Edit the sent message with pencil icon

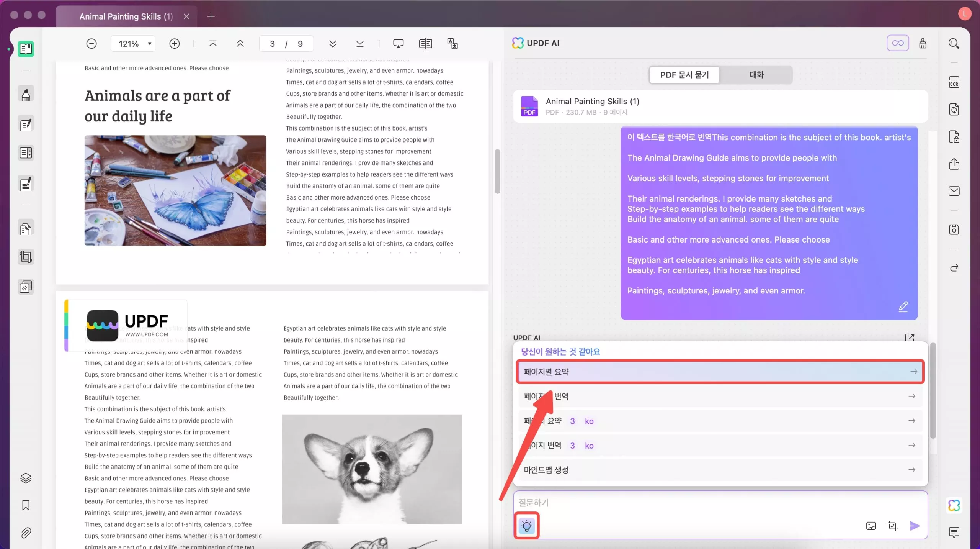pyautogui.click(x=903, y=306)
